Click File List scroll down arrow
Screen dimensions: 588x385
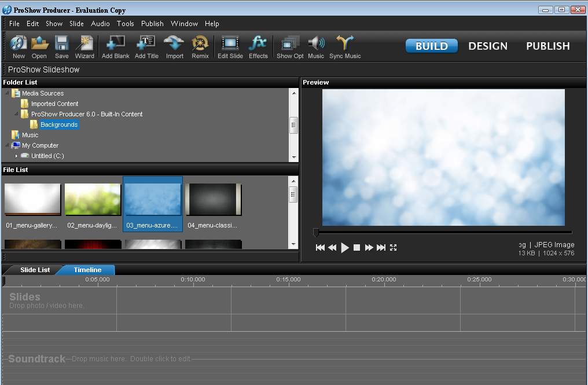(293, 244)
